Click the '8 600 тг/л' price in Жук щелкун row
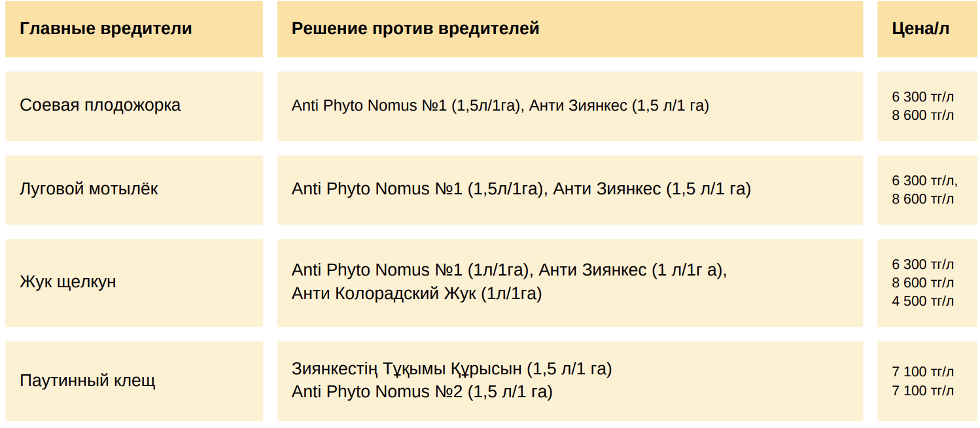This screenshot has height=428, width=980. click(x=922, y=283)
